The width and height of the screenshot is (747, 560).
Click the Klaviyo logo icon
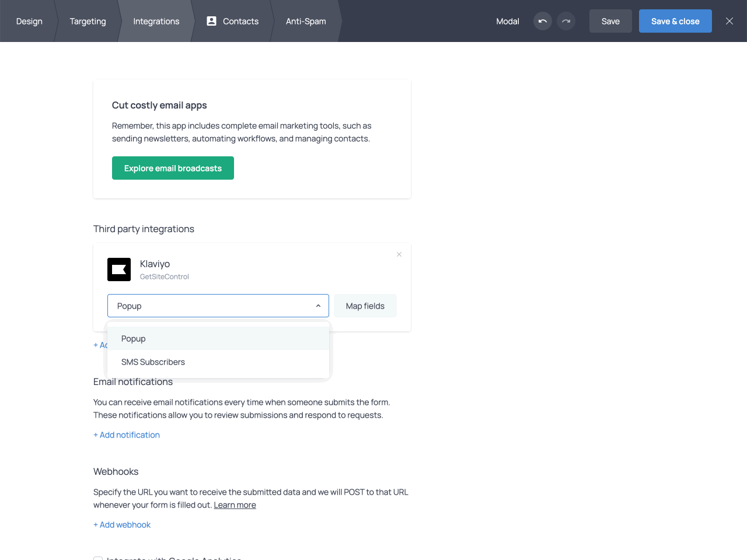(x=119, y=269)
